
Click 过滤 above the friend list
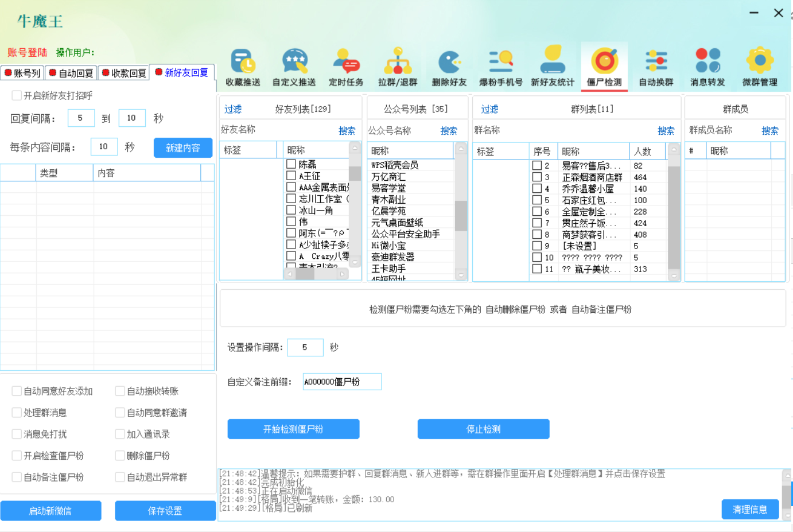[233, 109]
